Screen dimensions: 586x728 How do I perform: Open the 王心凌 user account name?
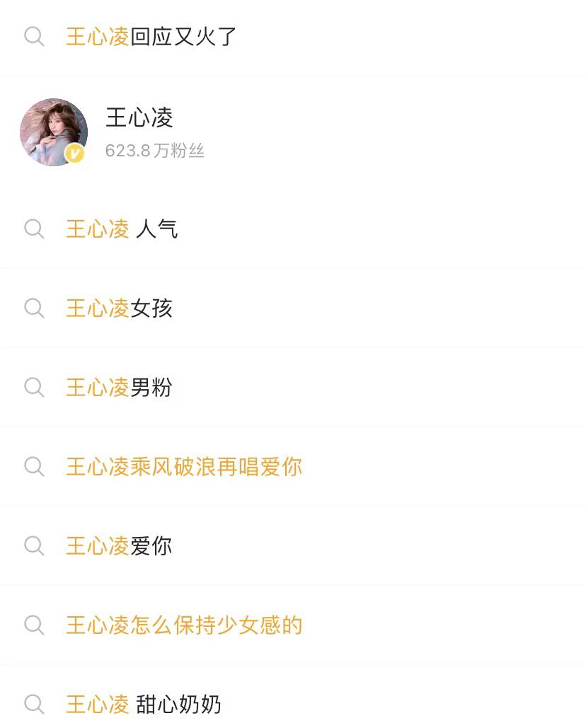point(139,117)
